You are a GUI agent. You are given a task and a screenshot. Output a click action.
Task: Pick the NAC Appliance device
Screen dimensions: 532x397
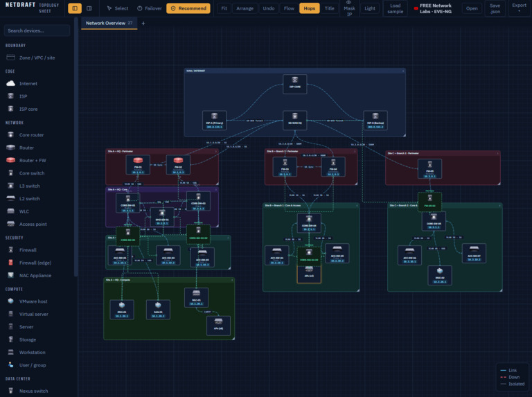coord(35,276)
